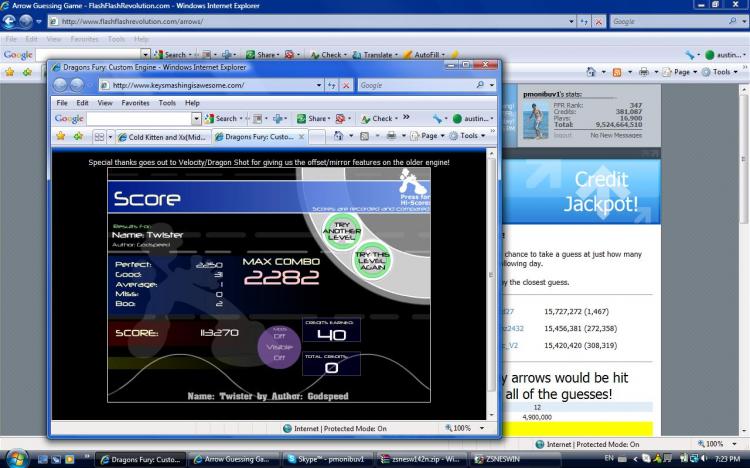This screenshot has width=750, height=468.
Task: Click blue plus icon in Dragons Fury toolbar
Action: (x=277, y=118)
